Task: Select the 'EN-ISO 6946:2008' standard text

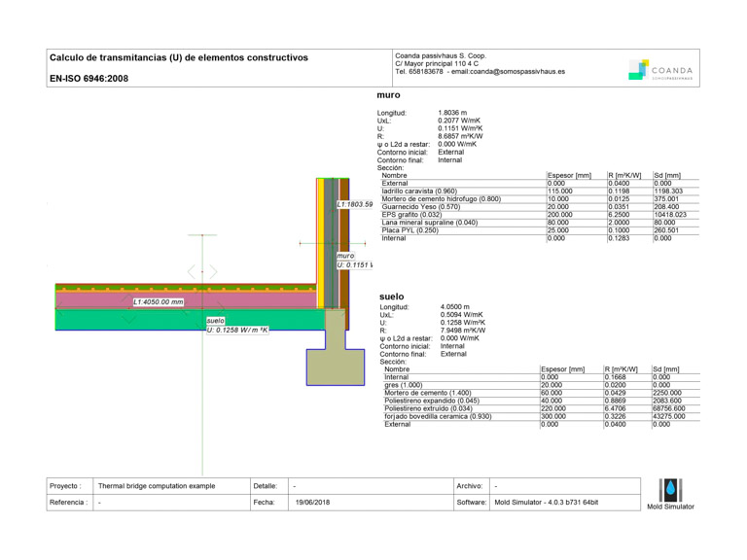Action: point(89,79)
